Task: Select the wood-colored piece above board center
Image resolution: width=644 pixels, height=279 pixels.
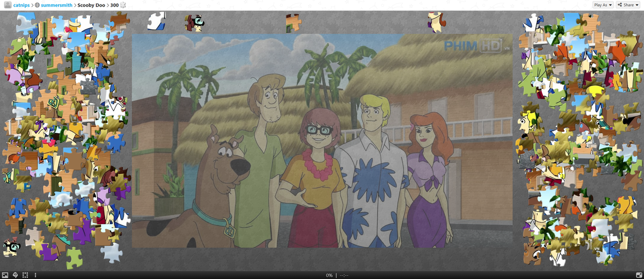Action: (293, 23)
